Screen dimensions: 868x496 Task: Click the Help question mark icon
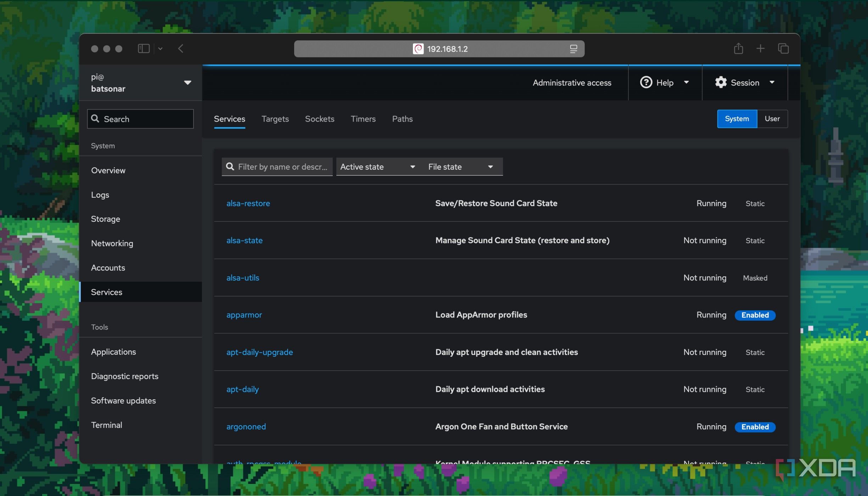point(646,83)
